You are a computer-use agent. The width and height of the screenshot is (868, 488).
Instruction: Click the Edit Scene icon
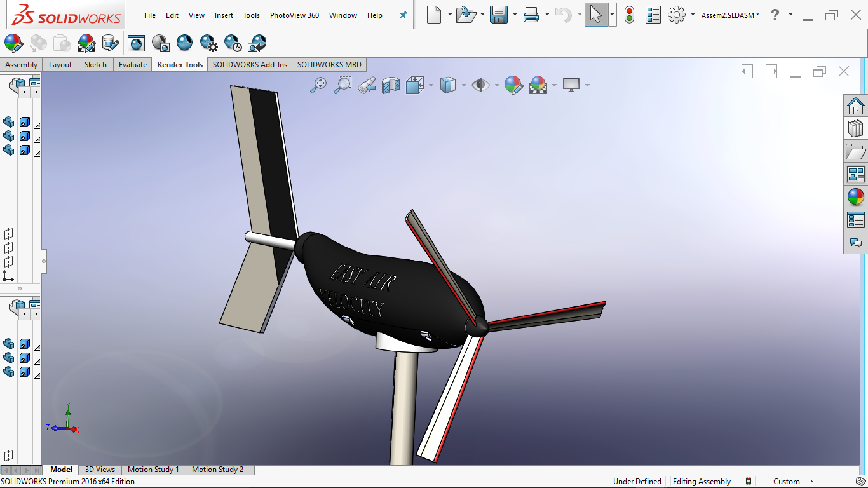point(86,43)
